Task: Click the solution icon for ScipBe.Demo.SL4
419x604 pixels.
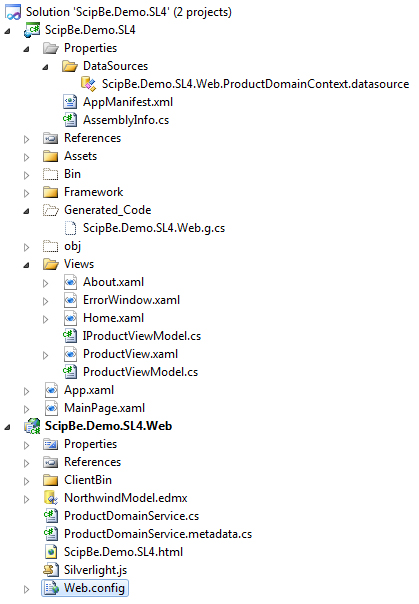Action: point(13,12)
